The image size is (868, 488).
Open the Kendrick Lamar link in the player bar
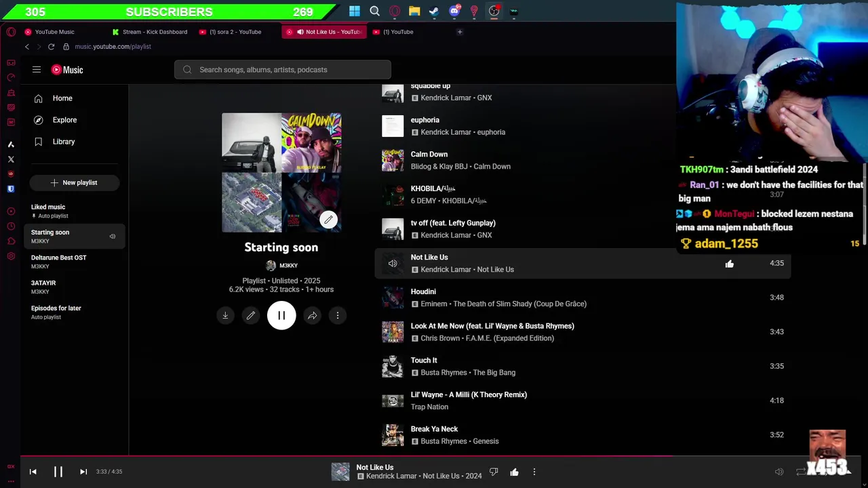coord(392,476)
